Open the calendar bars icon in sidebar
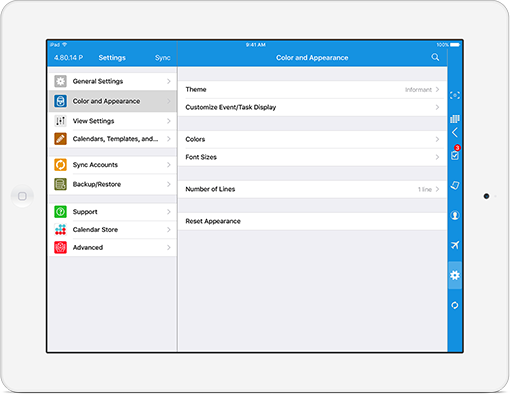Screen dimensions: 510x394 tap(455, 119)
